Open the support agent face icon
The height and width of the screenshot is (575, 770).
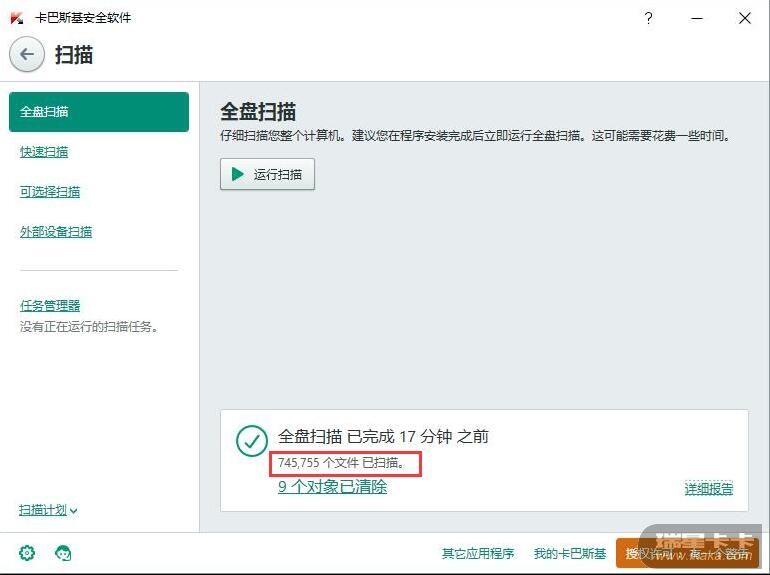point(63,553)
